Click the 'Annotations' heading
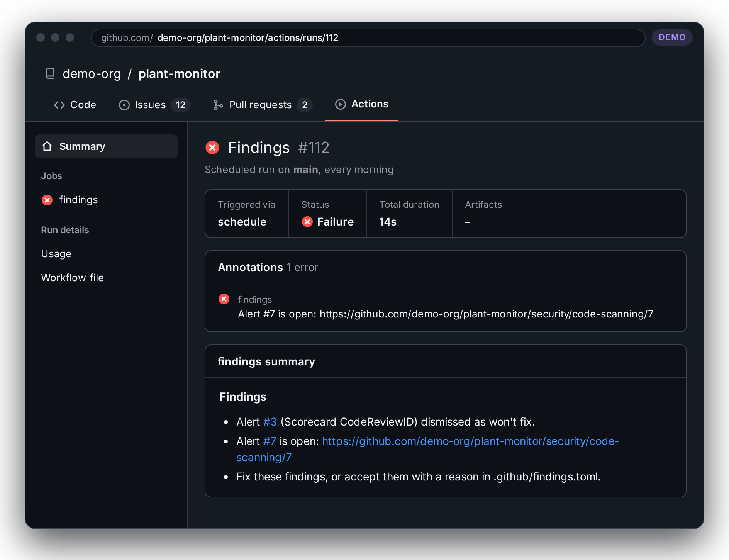This screenshot has height=560, width=729. click(x=251, y=267)
